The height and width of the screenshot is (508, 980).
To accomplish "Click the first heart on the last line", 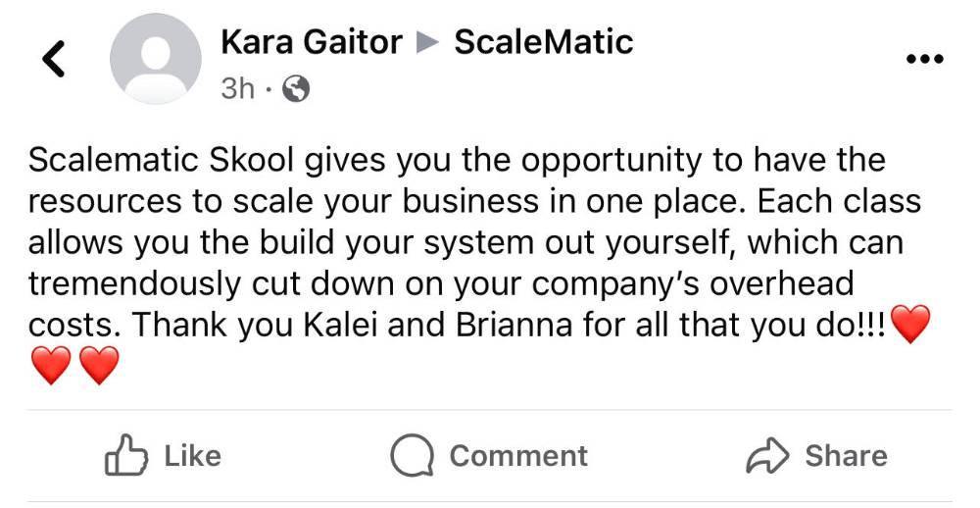I will point(51,366).
